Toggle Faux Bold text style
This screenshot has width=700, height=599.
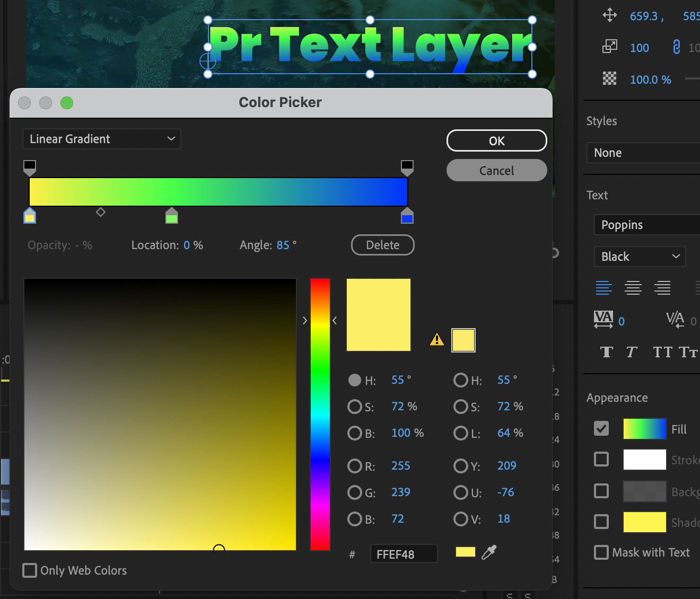pos(607,352)
